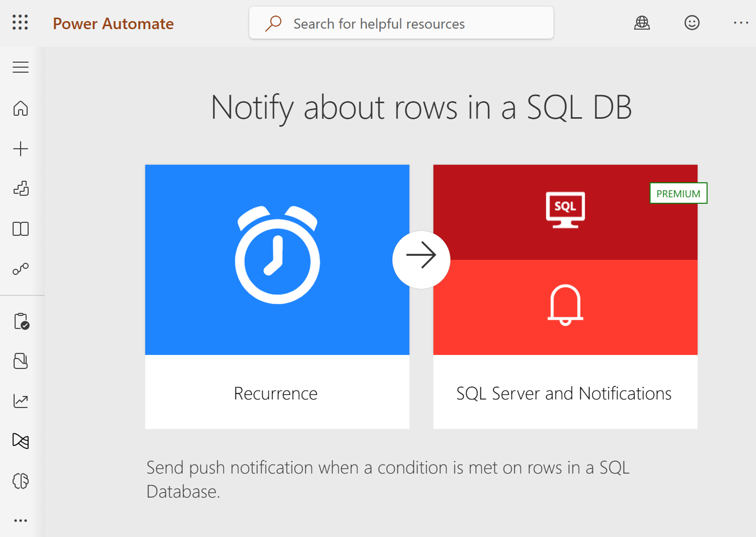Open the feedback smiley icon
This screenshot has width=756, height=537.
click(x=692, y=23)
